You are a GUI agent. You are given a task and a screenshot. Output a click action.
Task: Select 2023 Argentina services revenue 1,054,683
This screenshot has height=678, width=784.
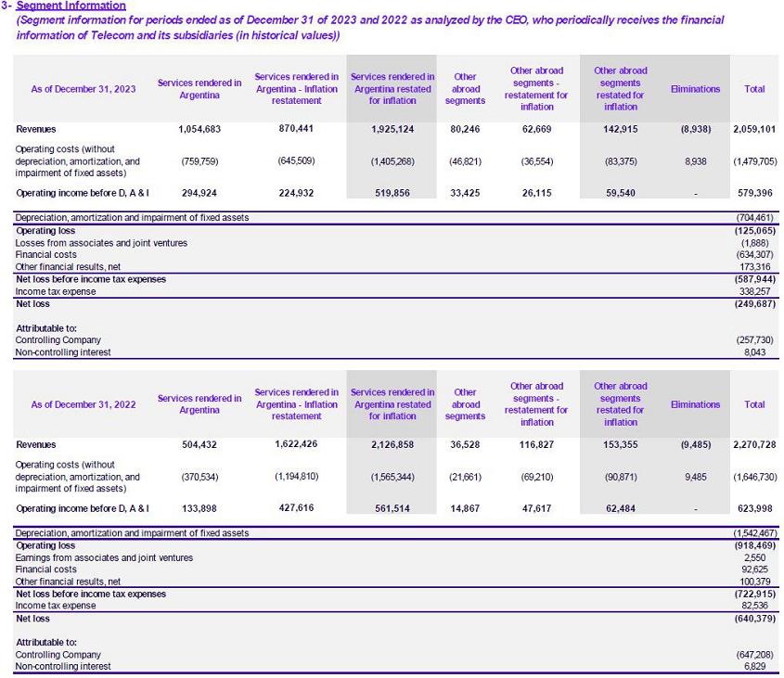click(199, 129)
